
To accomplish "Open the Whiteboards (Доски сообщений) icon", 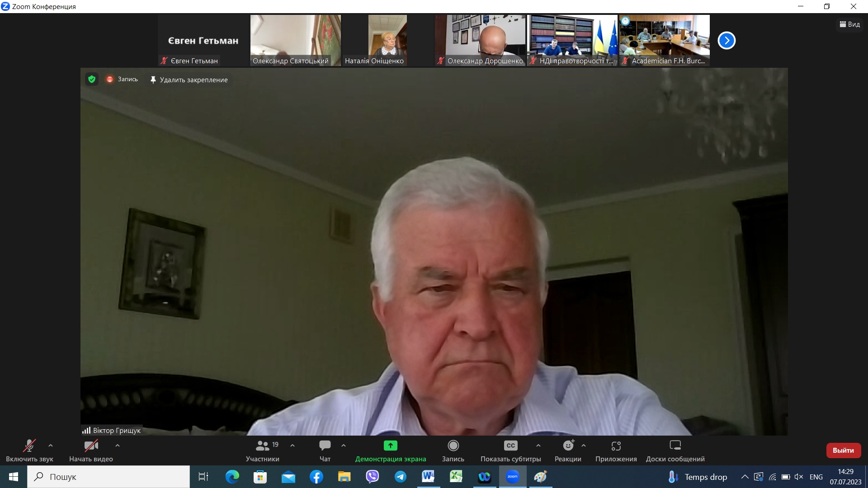I will tap(675, 446).
